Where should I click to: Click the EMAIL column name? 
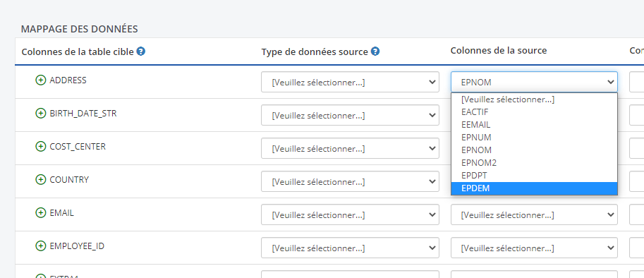[x=61, y=213]
